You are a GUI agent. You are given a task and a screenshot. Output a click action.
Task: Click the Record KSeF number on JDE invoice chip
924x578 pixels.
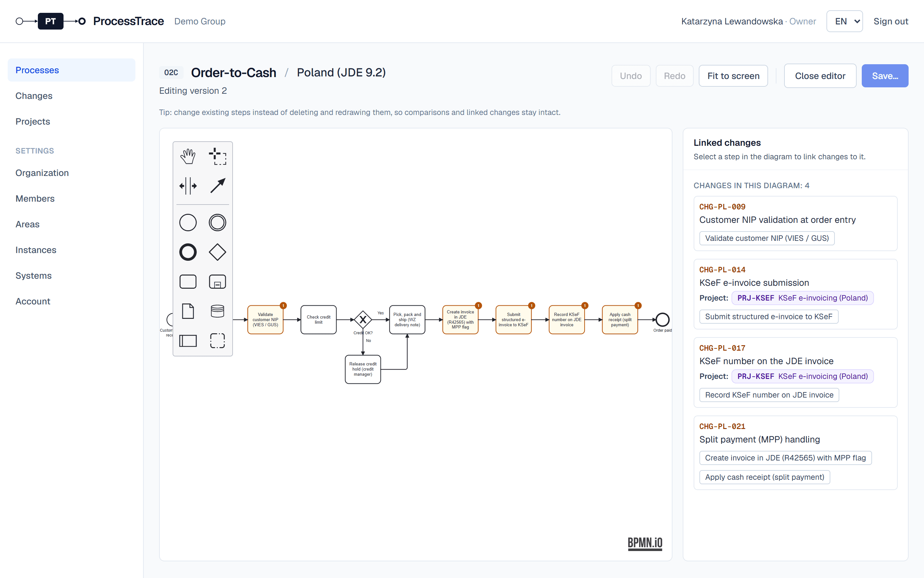pos(769,395)
